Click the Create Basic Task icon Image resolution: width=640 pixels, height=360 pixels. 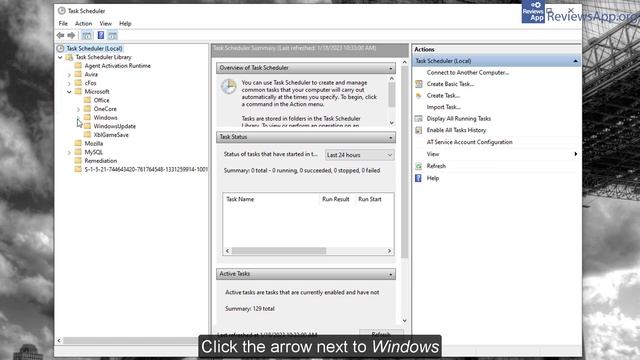(418, 84)
